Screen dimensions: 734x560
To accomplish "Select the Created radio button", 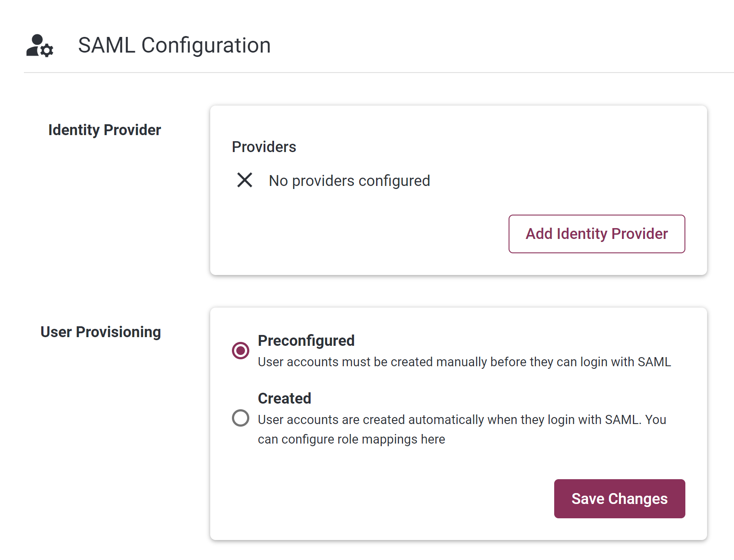I will tap(241, 418).
